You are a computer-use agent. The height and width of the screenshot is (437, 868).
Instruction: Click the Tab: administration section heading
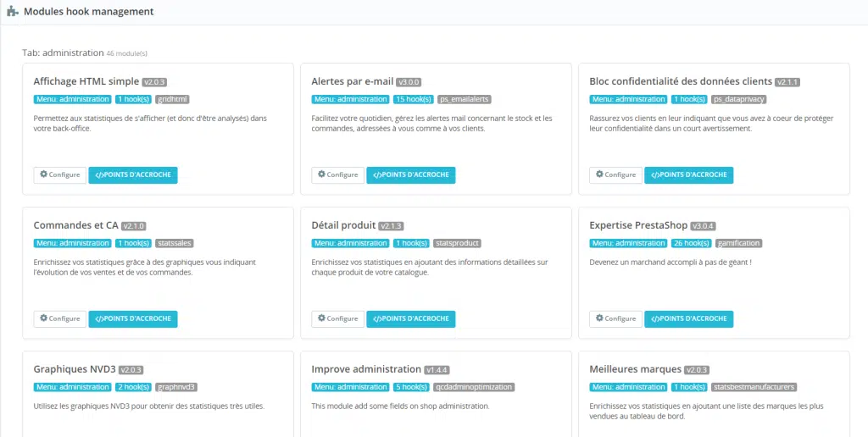point(63,53)
